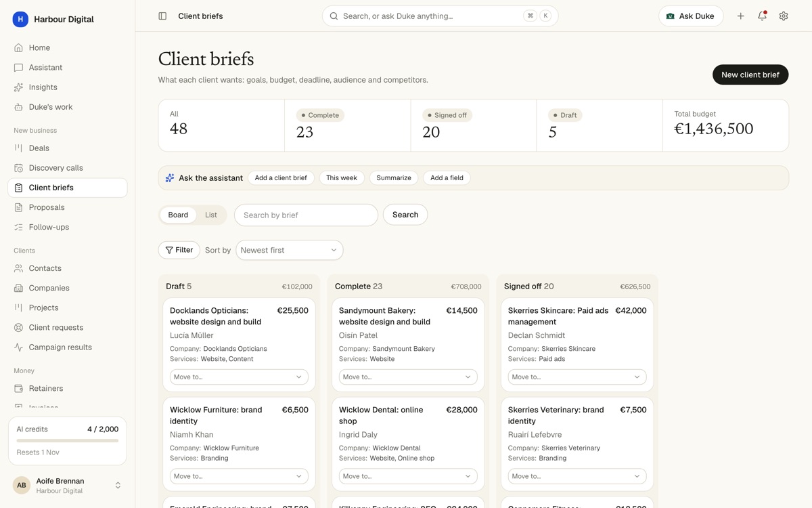Switch to Board view
812x508 pixels.
coord(178,215)
